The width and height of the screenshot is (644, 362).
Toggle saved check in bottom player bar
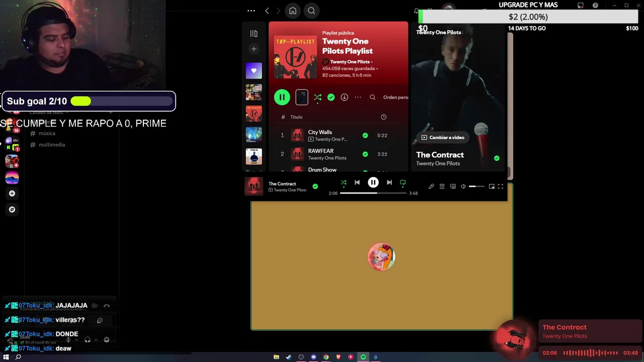point(315,186)
